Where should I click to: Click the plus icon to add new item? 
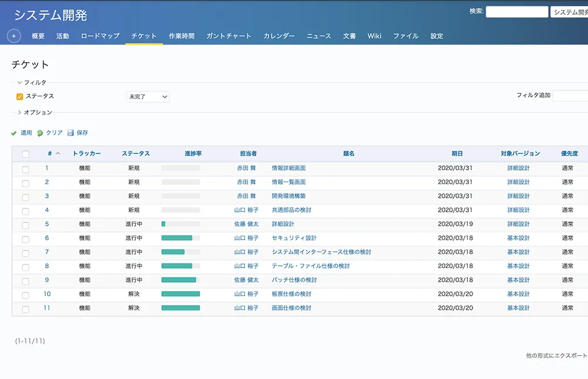[x=13, y=36]
